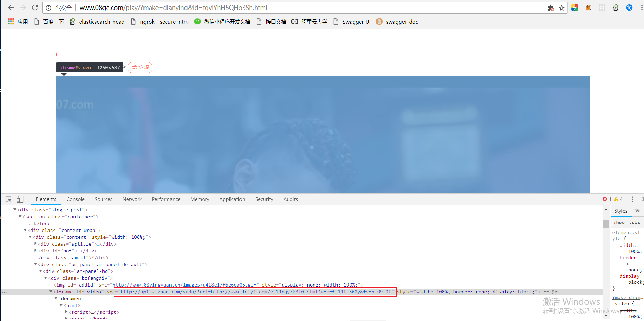The height and width of the screenshot is (321, 644).
Task: Expand the div id bof node
Action: pos(36,251)
